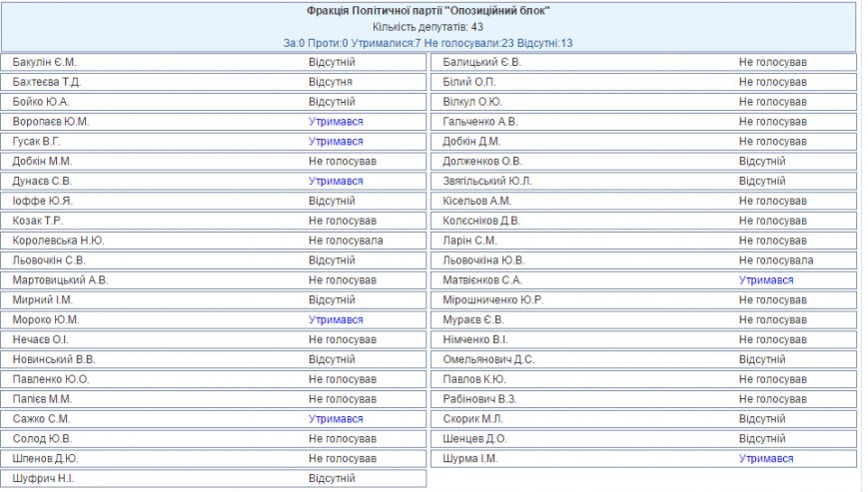Select the name Шенцев Д.О.
Viewport: 868px width, 492px height.
[474, 439]
